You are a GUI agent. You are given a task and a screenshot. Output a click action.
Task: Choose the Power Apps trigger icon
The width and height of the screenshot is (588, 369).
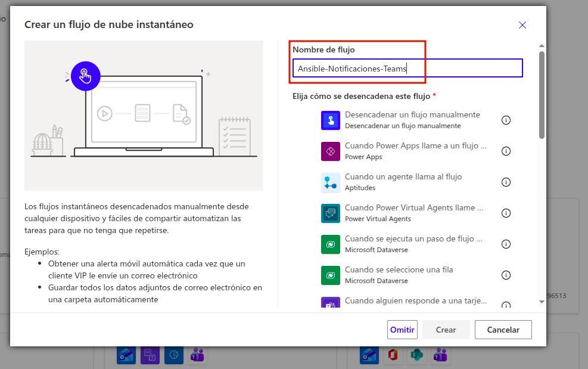tap(330, 151)
